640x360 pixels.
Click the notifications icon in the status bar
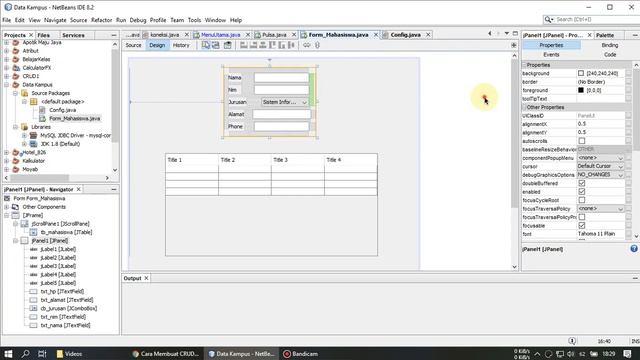572,341
